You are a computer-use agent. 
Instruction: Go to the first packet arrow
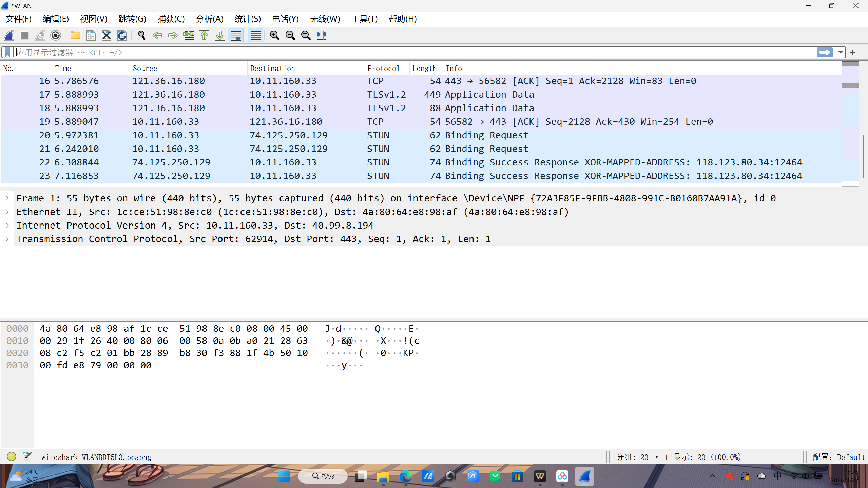click(x=204, y=35)
